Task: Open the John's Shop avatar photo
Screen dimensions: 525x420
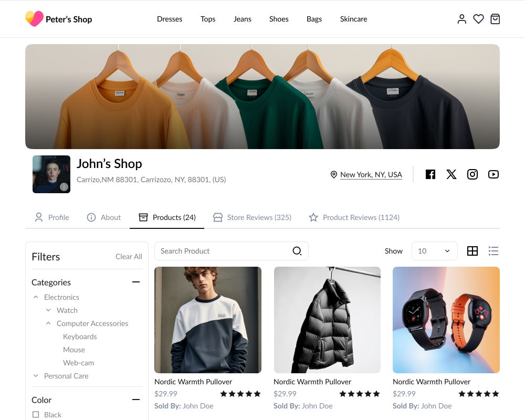Action: coord(51,174)
